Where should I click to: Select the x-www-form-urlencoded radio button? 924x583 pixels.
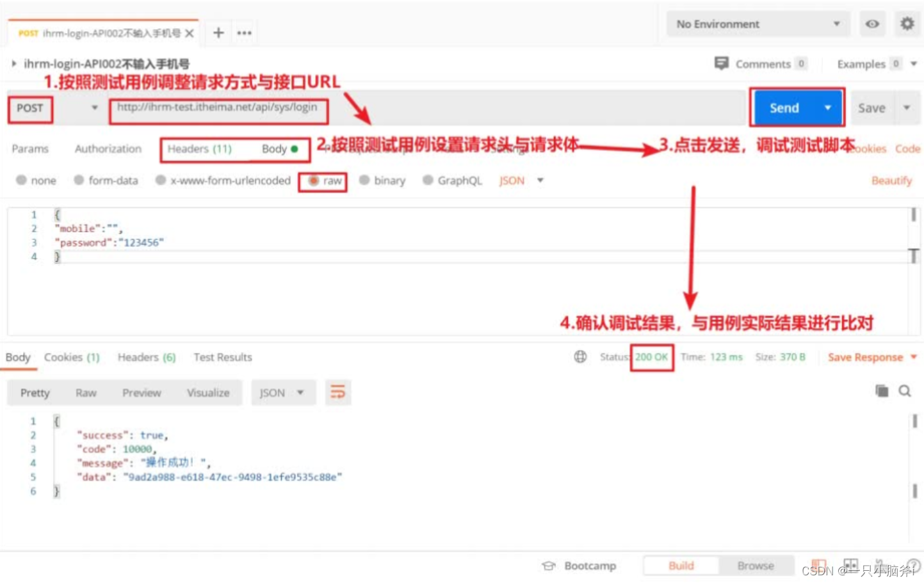pos(161,180)
